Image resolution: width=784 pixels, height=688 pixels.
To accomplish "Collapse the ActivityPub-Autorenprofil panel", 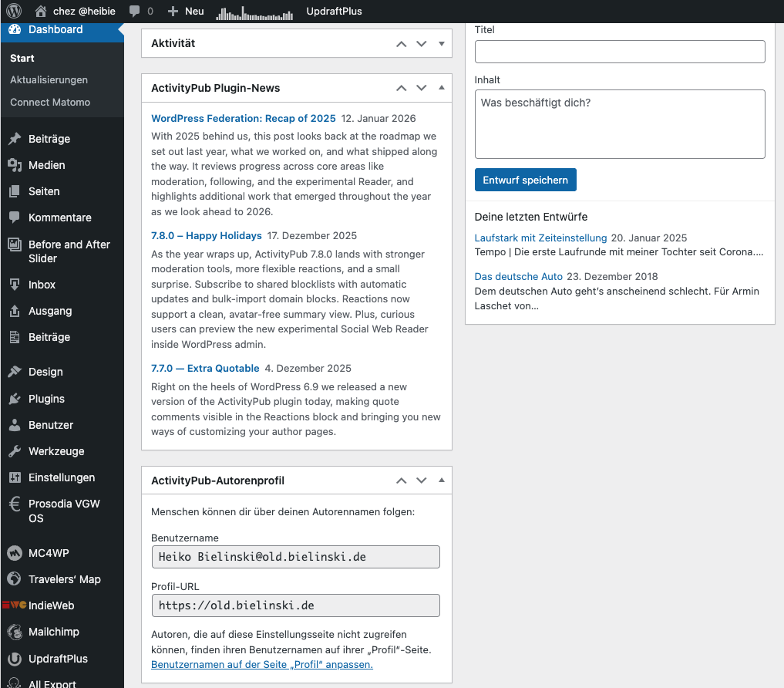I will [x=442, y=481].
